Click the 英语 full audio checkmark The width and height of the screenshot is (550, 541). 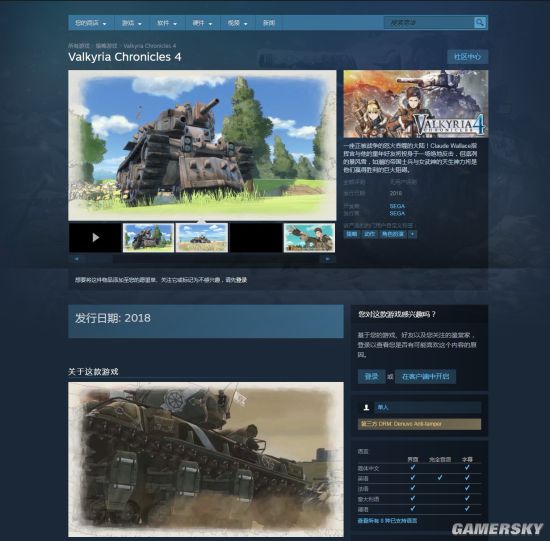coord(440,477)
